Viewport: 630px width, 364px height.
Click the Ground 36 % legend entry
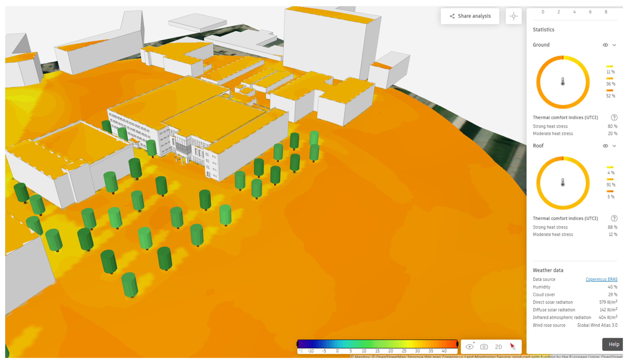tap(610, 81)
